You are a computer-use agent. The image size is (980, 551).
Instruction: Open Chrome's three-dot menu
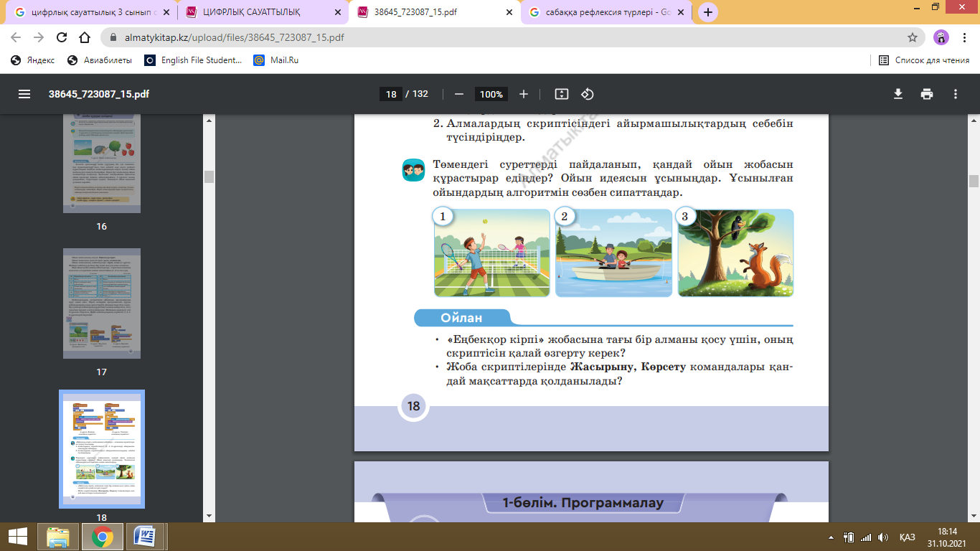963,37
